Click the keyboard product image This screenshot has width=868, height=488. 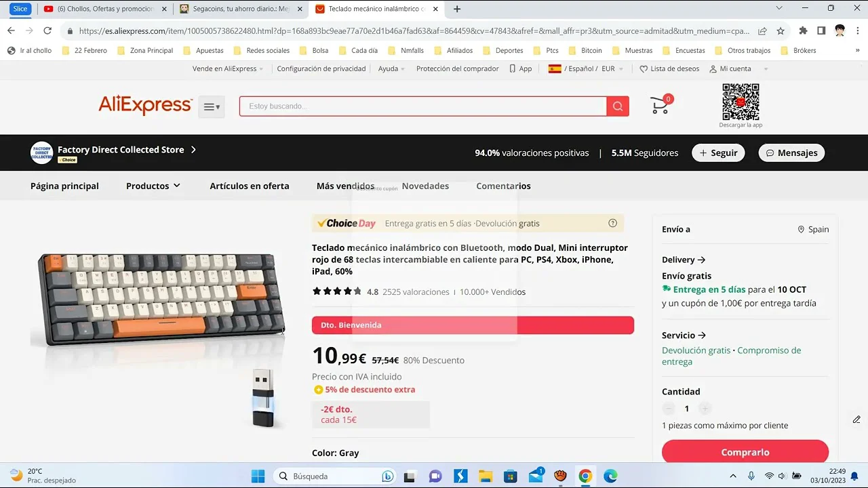click(x=161, y=299)
